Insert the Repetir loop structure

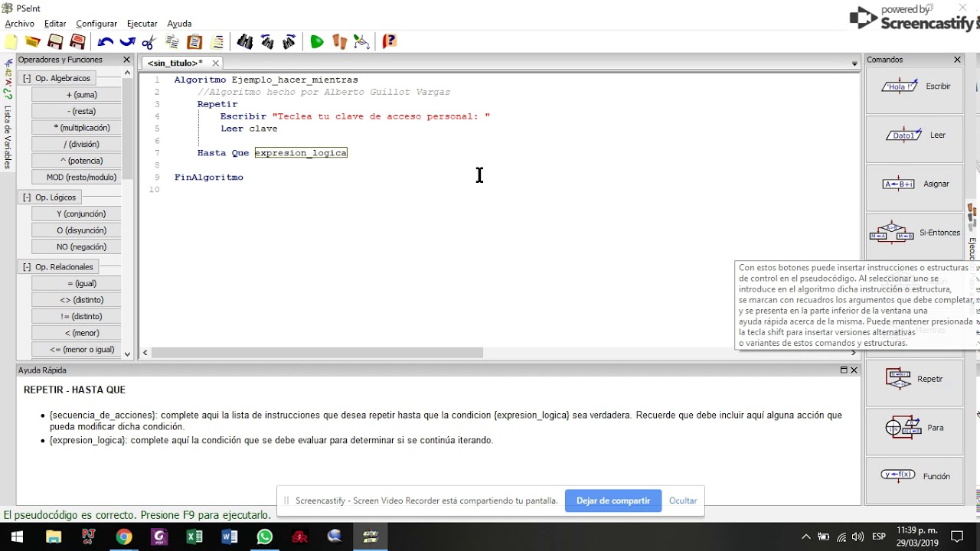915,379
